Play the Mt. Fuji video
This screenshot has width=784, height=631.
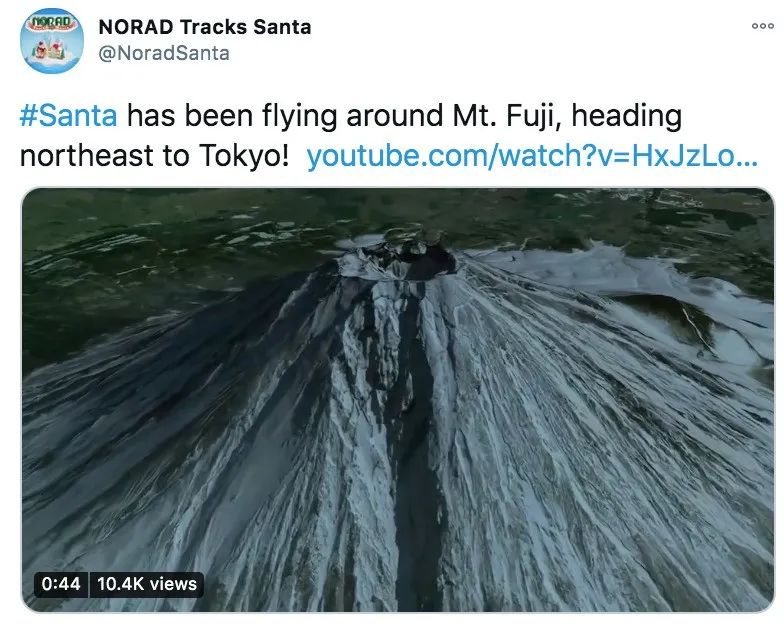pyautogui.click(x=398, y=400)
